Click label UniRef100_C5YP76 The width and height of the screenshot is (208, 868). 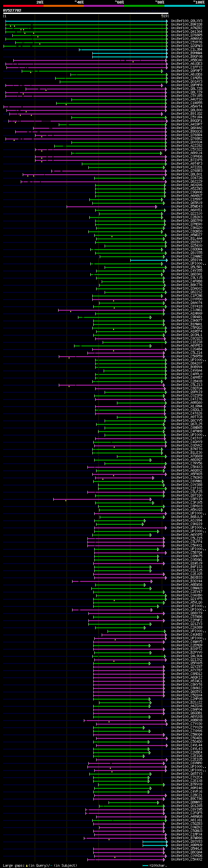point(187,42)
